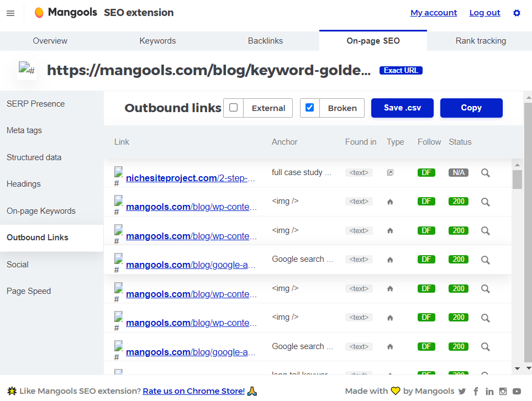Click home type icon in first Google search row
Image resolution: width=532 pixels, height=401 pixels.
[390, 260]
